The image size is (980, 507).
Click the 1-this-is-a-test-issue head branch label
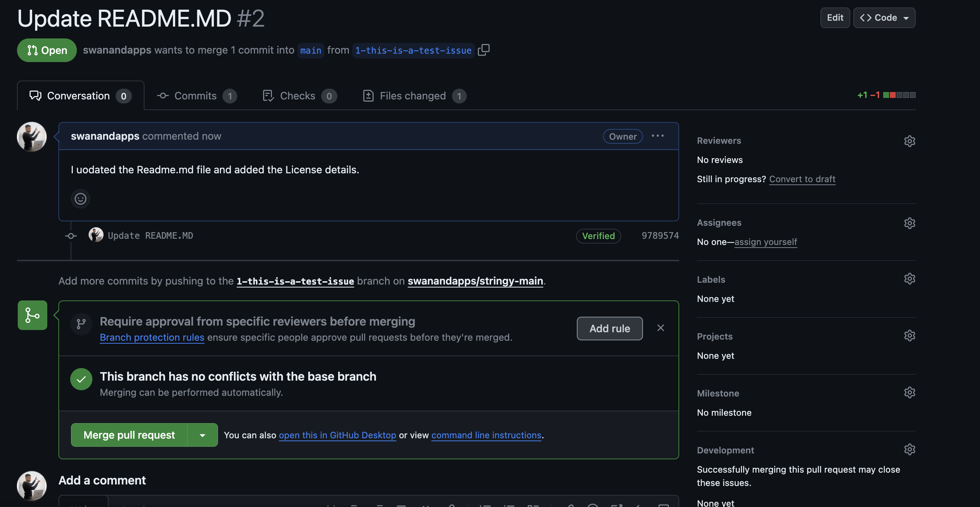413,50
